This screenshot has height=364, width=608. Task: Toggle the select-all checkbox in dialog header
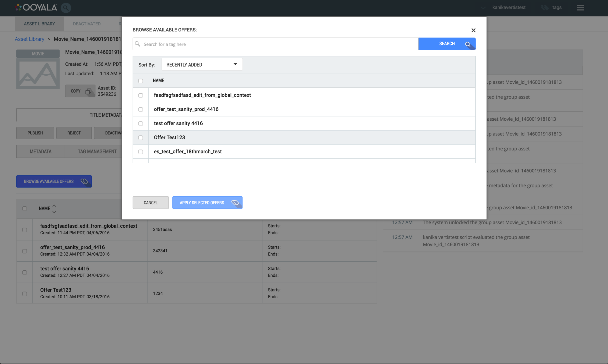click(x=141, y=81)
